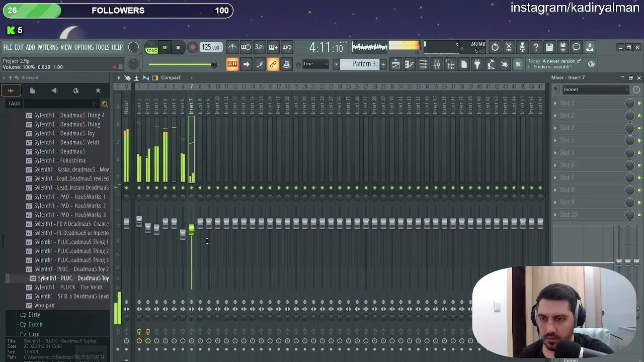Open the ADD menu
Image resolution: width=644 pixels, height=362 pixels.
tap(30, 47)
